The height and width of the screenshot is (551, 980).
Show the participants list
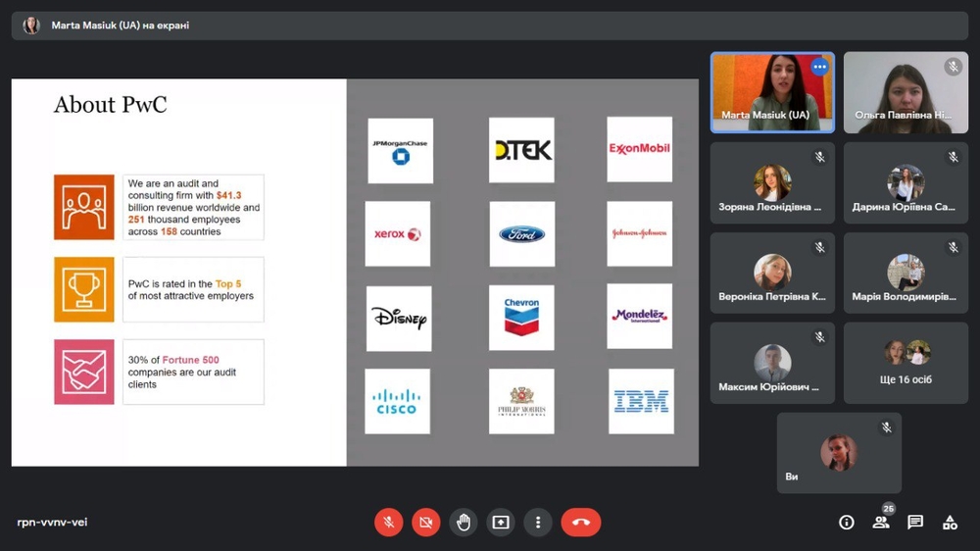881,523
